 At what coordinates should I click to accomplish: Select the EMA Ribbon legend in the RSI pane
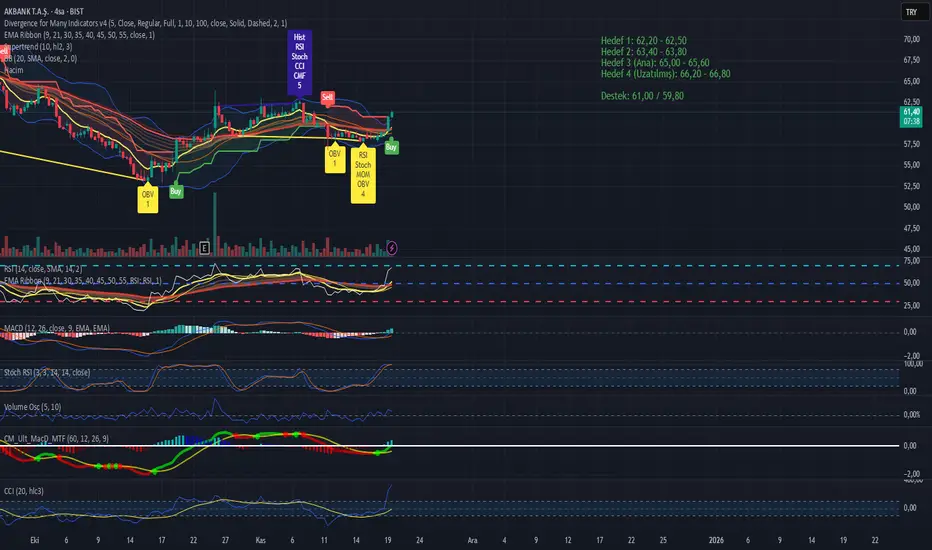(x=83, y=281)
